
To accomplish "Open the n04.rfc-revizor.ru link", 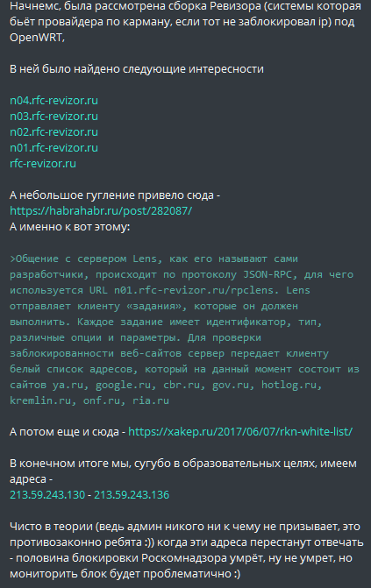I will [x=54, y=101].
